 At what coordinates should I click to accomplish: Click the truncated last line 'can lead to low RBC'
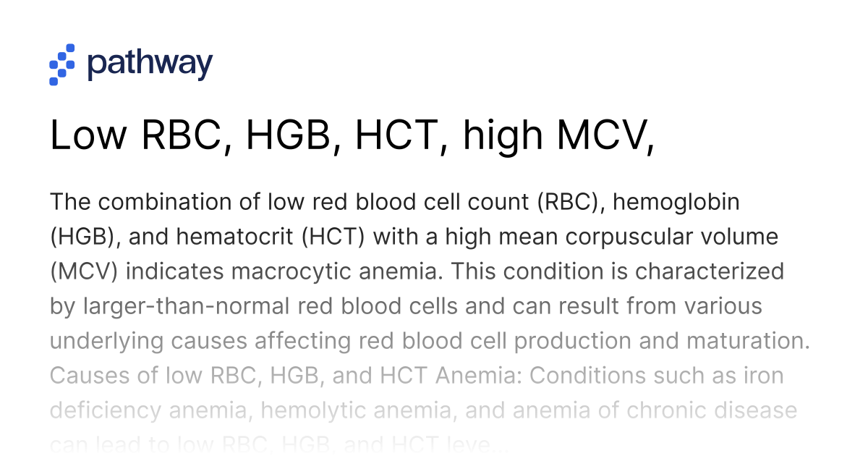(x=279, y=444)
